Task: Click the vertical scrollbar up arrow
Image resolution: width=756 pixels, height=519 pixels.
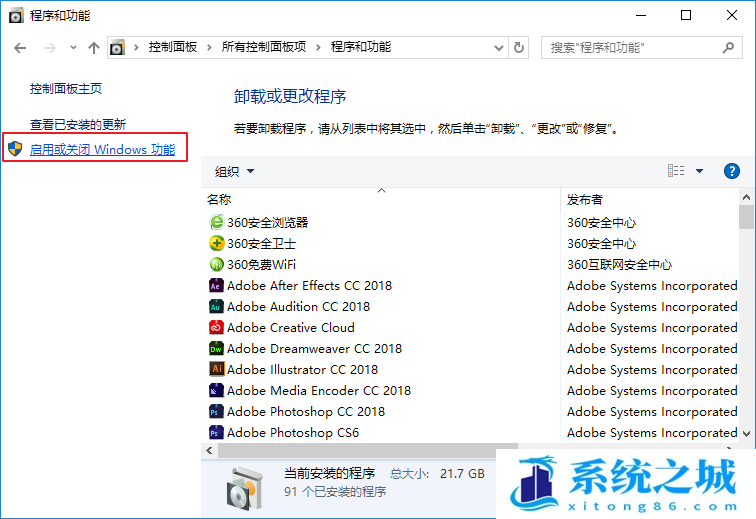Action: coord(746,197)
